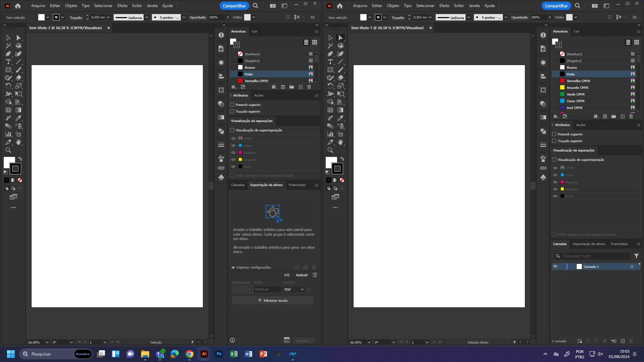644x362 pixels.
Task: Select the Zoom tool in left toolbar
Action: tap(8, 150)
